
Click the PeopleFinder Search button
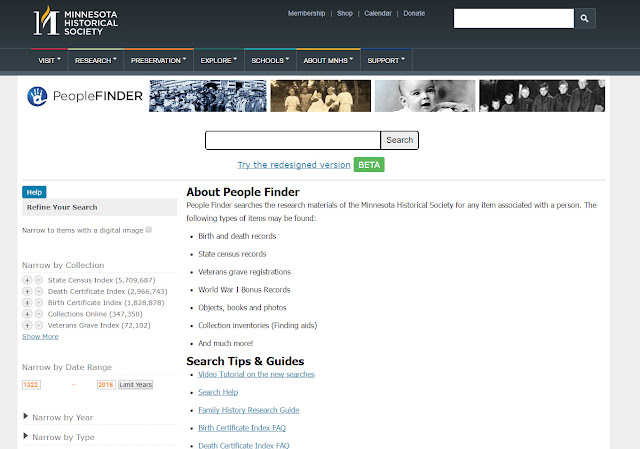[x=400, y=140]
